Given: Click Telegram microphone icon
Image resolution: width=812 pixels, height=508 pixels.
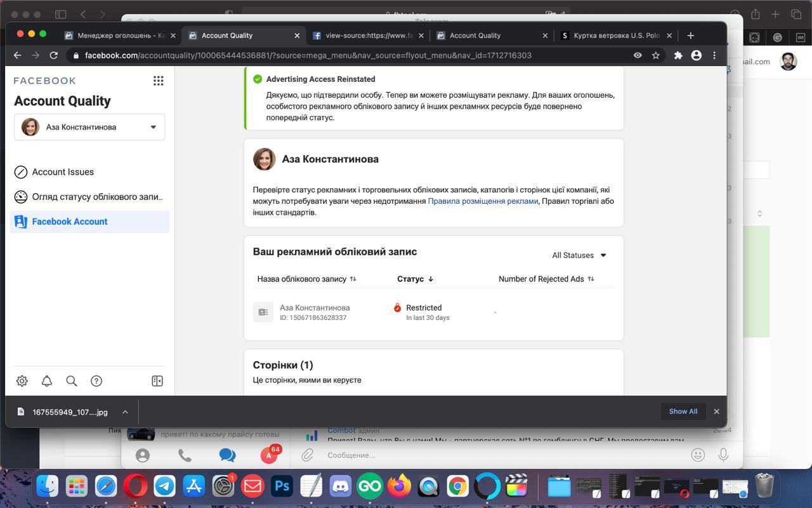Looking at the screenshot, I should [x=723, y=455].
